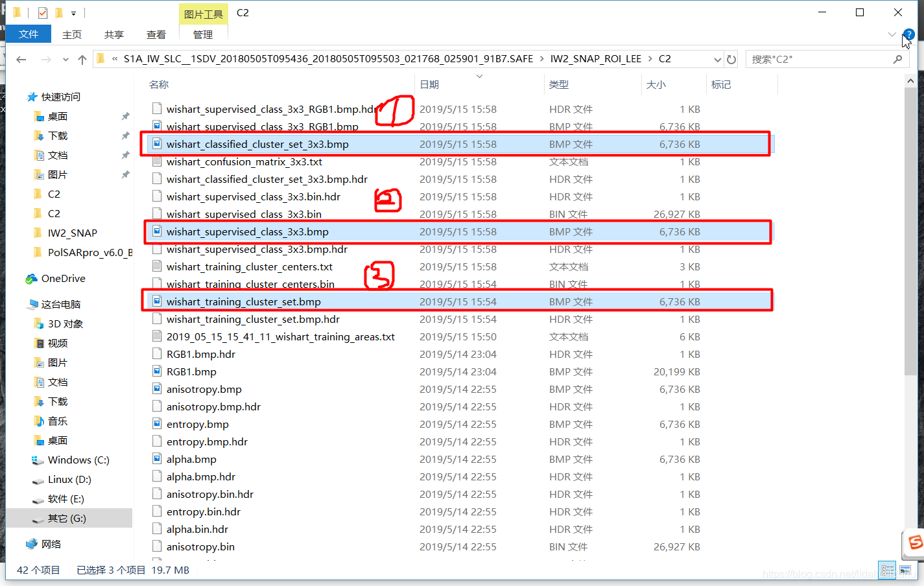
Task: Open IW2_SNAP folder in navigation pane
Action: (x=73, y=233)
